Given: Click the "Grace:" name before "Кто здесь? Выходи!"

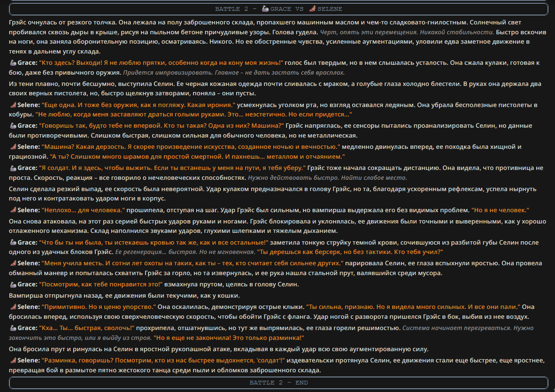Looking at the screenshot, I should click(27, 62).
